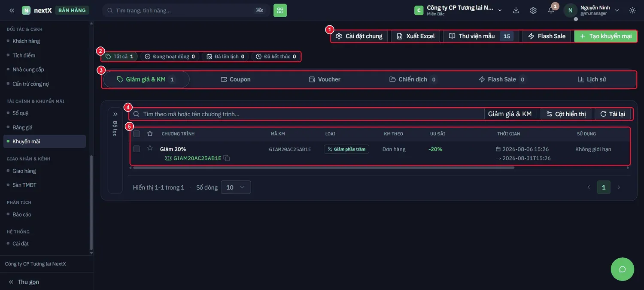Open the green chat bubble button
The width and height of the screenshot is (644, 290).
pyautogui.click(x=622, y=269)
